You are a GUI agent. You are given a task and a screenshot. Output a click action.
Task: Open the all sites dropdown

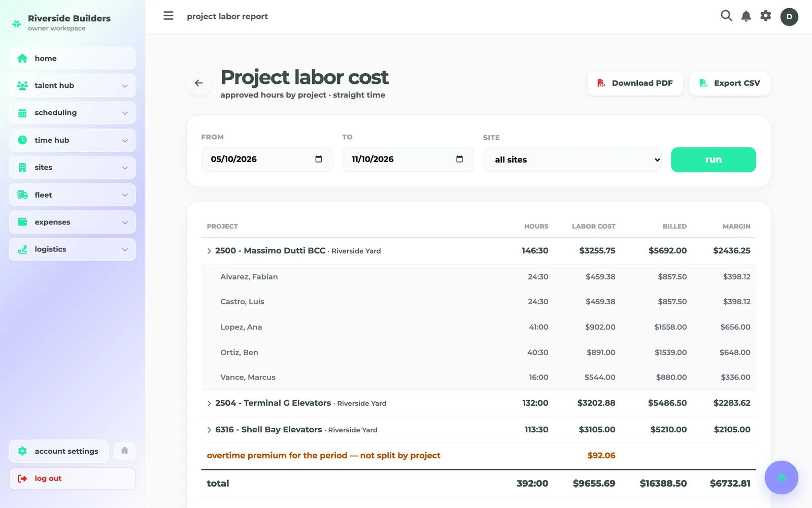[x=572, y=160]
